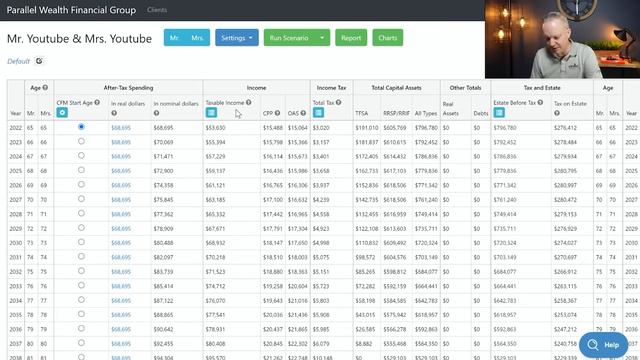Click taxable income value $53,630

215,128
